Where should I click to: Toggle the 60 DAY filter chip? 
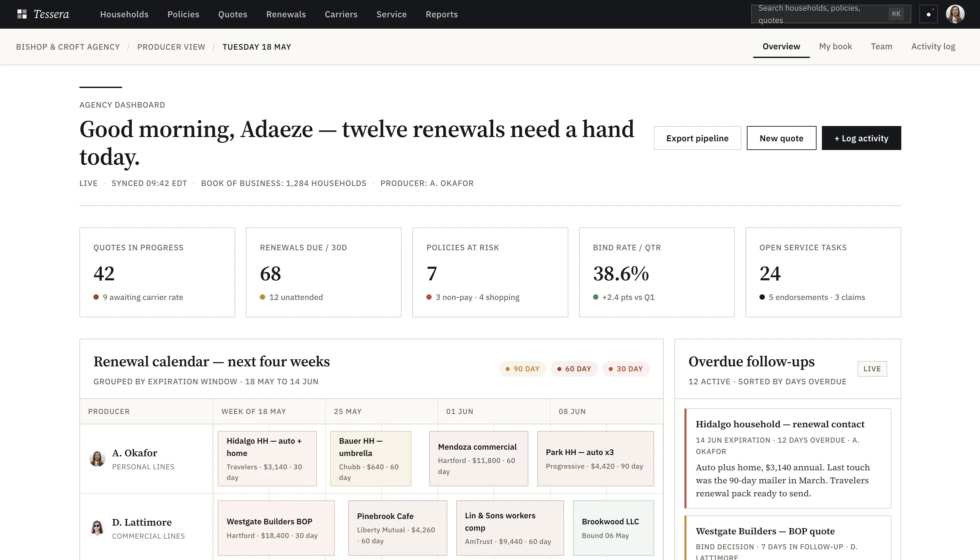click(x=574, y=369)
